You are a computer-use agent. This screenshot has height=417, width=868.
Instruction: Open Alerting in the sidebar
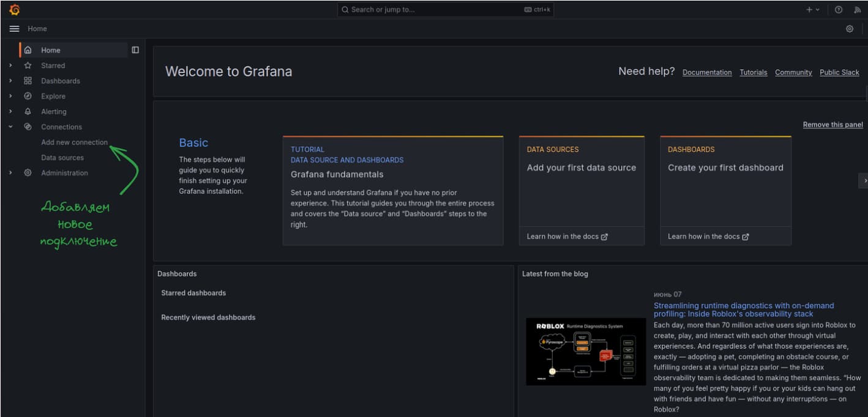coord(54,111)
